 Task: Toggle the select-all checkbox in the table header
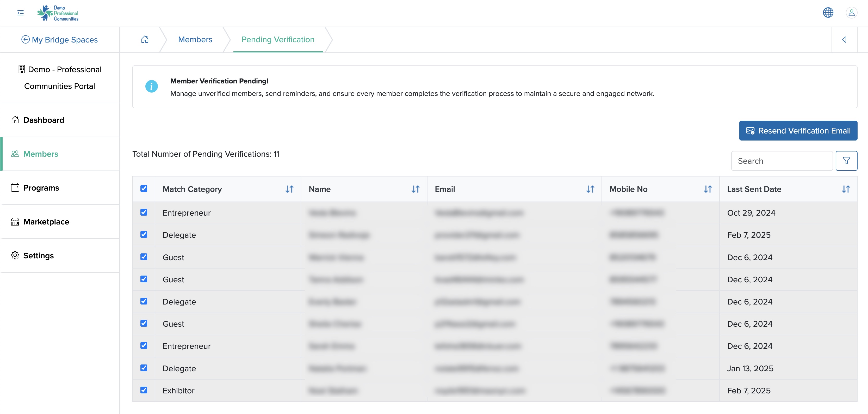click(x=144, y=188)
